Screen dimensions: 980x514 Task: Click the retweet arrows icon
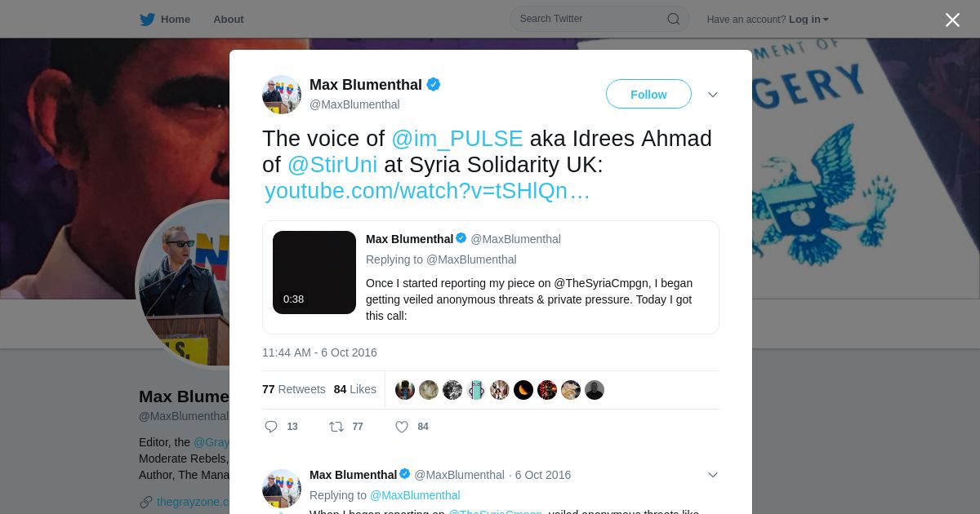(x=336, y=427)
